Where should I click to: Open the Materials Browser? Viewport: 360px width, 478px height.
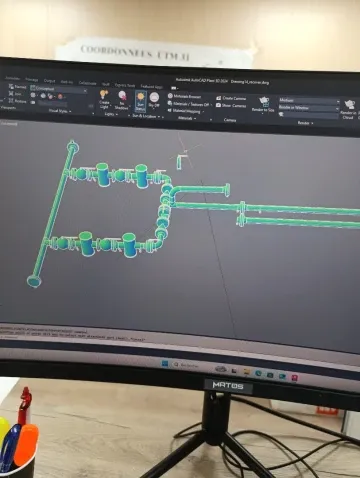[x=184, y=96]
